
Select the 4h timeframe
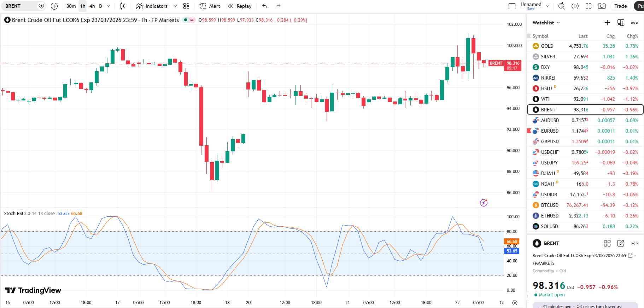tap(92, 6)
